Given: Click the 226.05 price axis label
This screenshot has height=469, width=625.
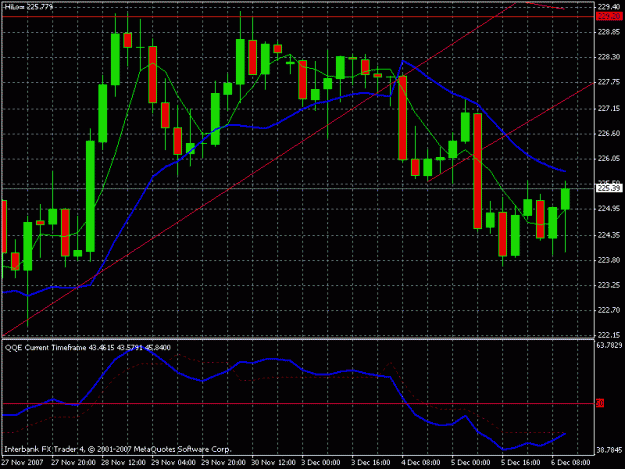Looking at the screenshot, I should (609, 159).
